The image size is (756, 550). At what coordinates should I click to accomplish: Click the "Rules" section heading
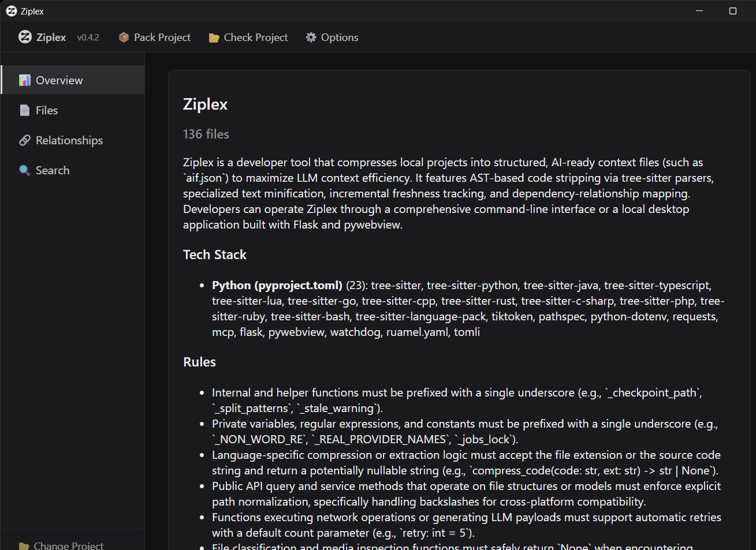click(199, 362)
